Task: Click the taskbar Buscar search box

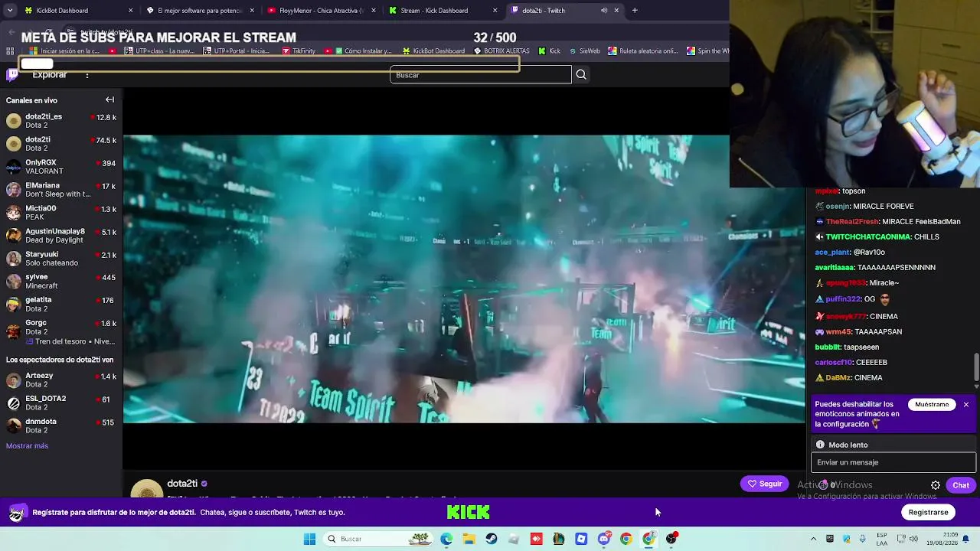Action: point(378,539)
